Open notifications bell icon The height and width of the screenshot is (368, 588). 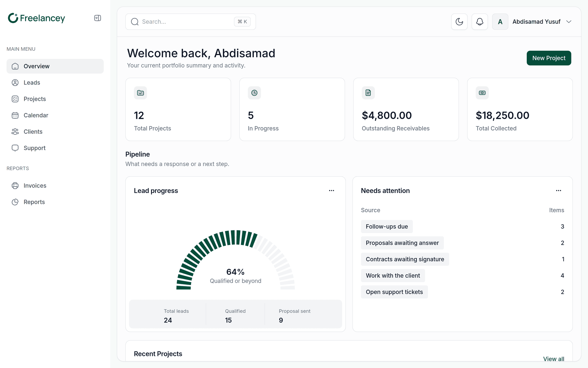[x=480, y=22]
